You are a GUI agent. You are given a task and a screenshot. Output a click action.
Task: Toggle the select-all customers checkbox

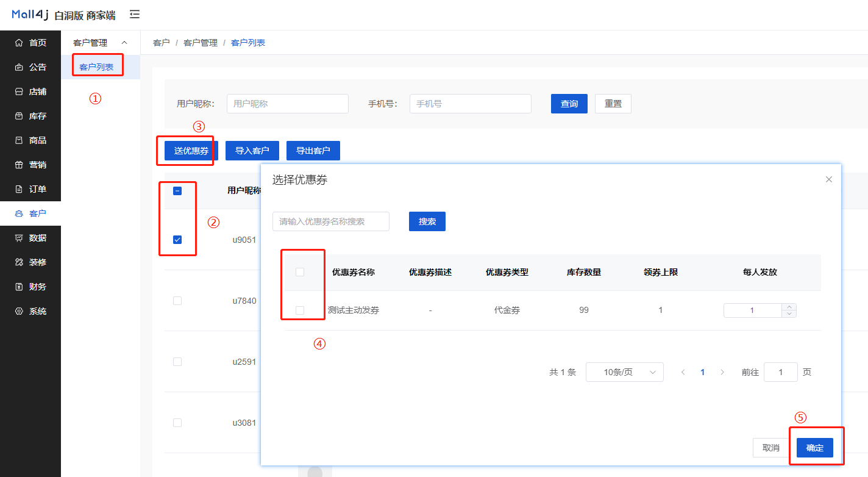(177, 191)
